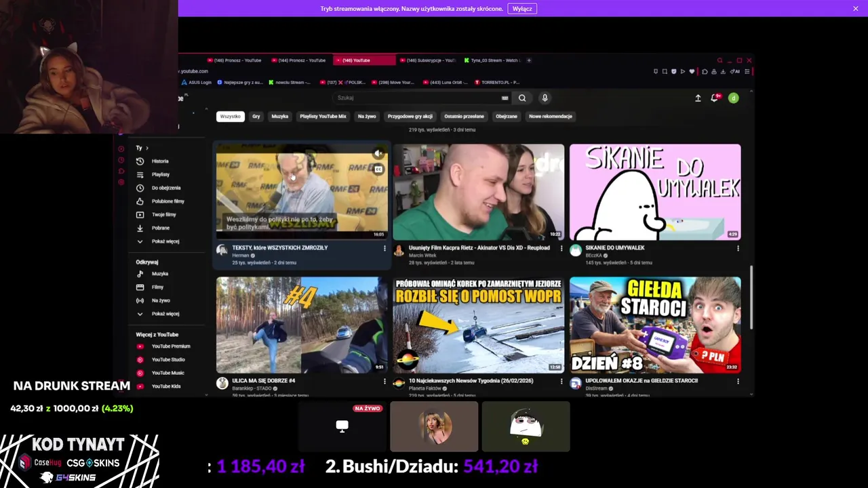Screen dimensions: 868x488
Task: Open the Akinator VS Dis thumbnail
Action: coord(478,192)
